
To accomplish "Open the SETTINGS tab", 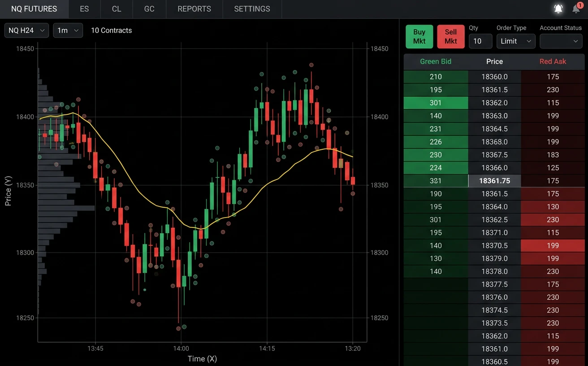I will [x=252, y=9].
